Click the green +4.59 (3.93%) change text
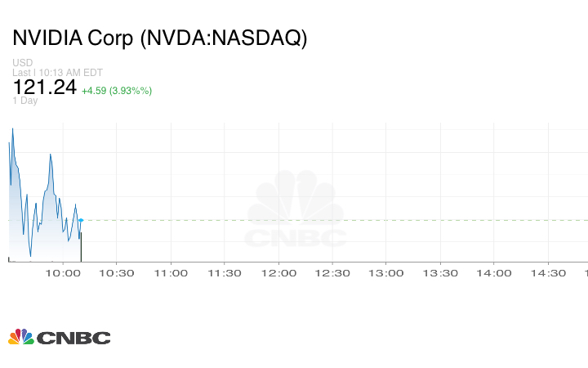Image resolution: width=588 pixels, height=368 pixels. pos(117,90)
